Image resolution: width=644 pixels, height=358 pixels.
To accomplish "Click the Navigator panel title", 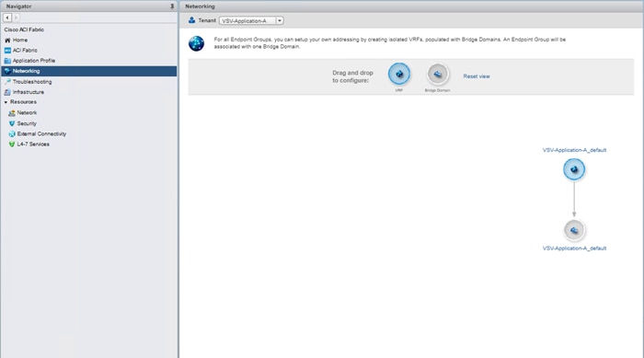I will tap(19, 6).
